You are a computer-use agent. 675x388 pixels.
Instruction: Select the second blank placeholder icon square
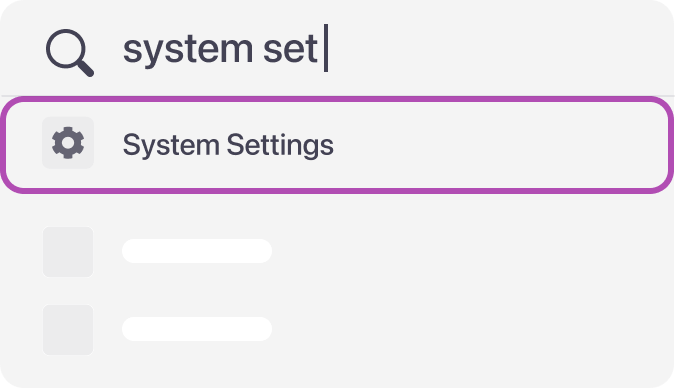click(x=68, y=330)
